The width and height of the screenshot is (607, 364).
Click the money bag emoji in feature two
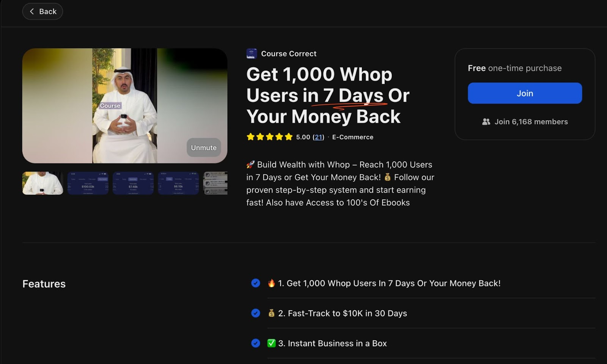tap(271, 313)
